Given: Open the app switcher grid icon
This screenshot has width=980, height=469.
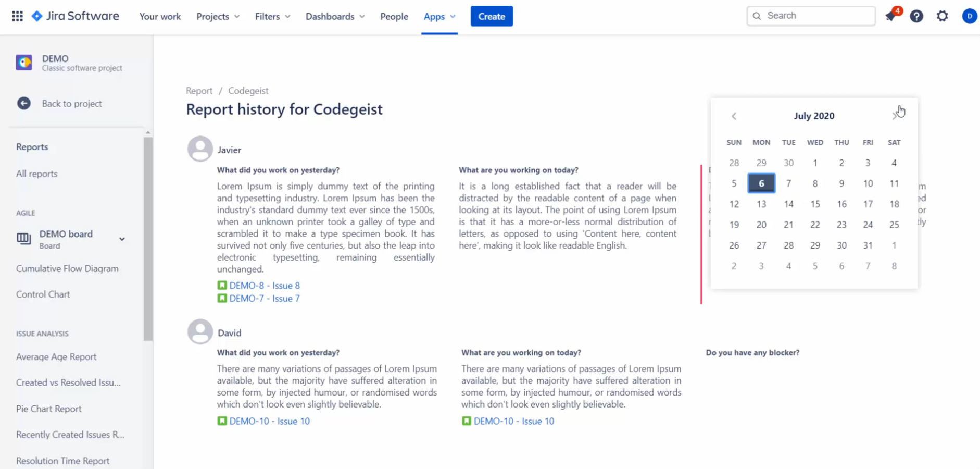Looking at the screenshot, I should tap(17, 16).
